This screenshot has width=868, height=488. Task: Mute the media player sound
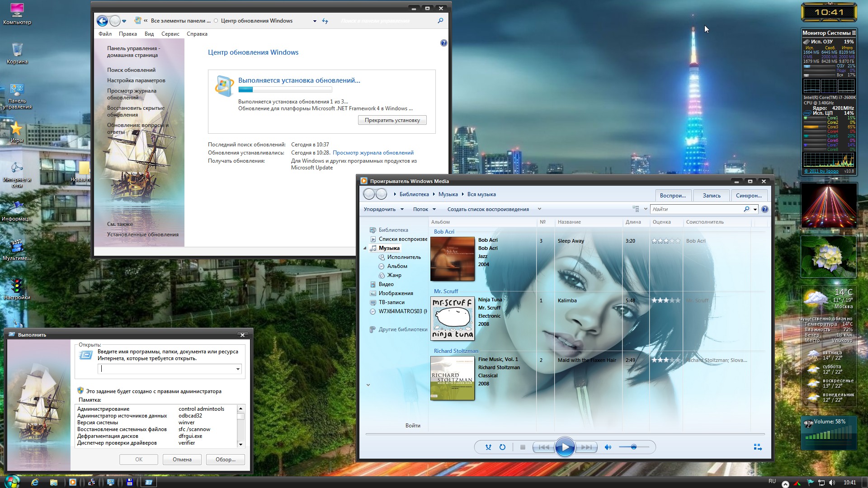point(608,447)
